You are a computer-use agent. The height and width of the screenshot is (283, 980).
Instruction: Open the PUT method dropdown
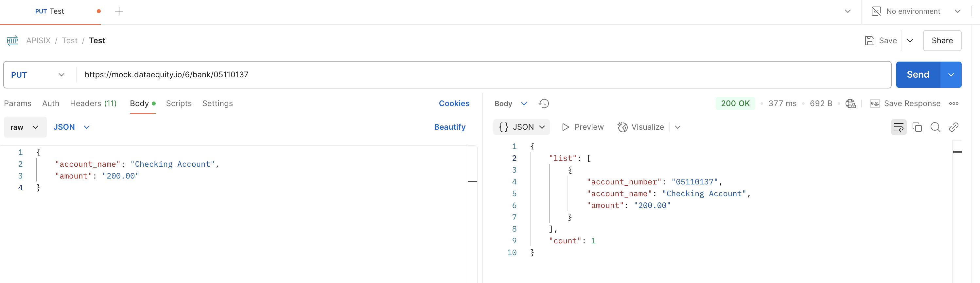point(38,75)
